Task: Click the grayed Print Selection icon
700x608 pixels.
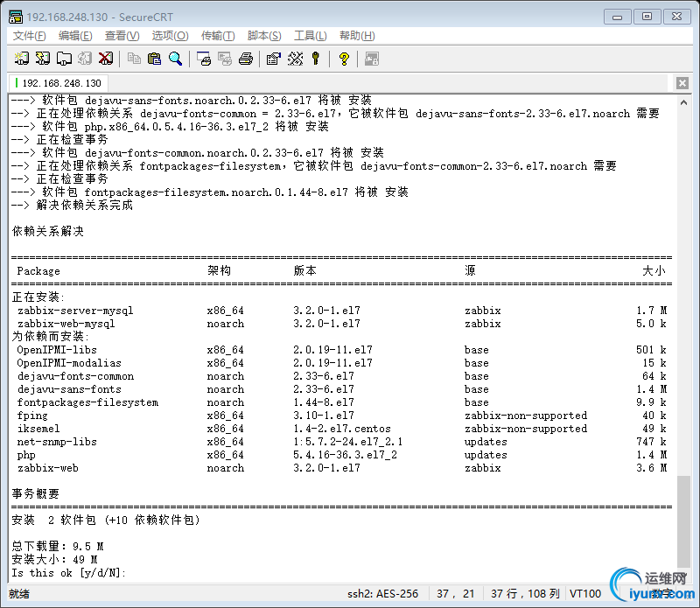Action: (225, 59)
